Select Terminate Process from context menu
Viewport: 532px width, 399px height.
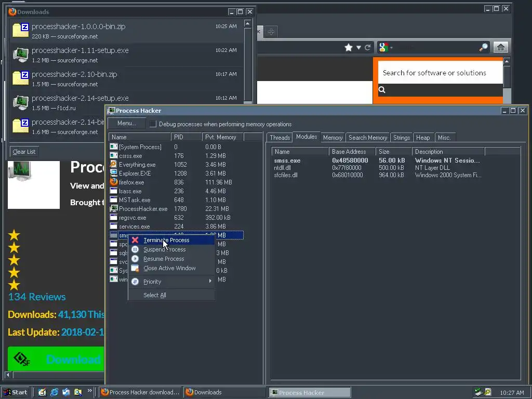[x=171, y=240]
